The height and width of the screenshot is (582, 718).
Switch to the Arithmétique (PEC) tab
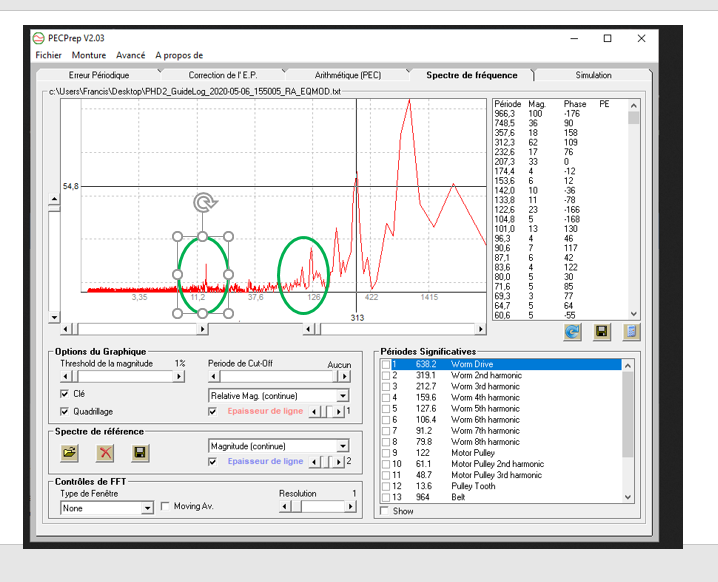coord(348,75)
